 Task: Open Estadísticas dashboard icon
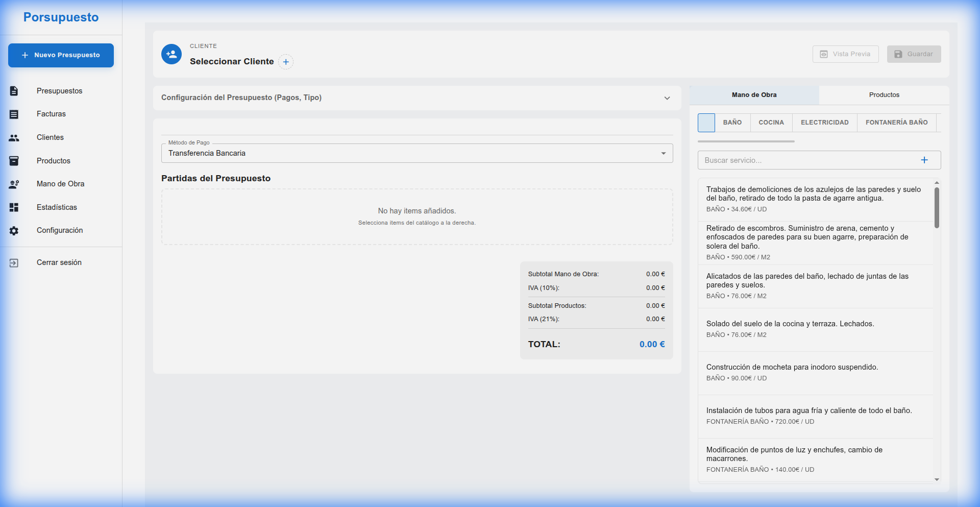14,207
